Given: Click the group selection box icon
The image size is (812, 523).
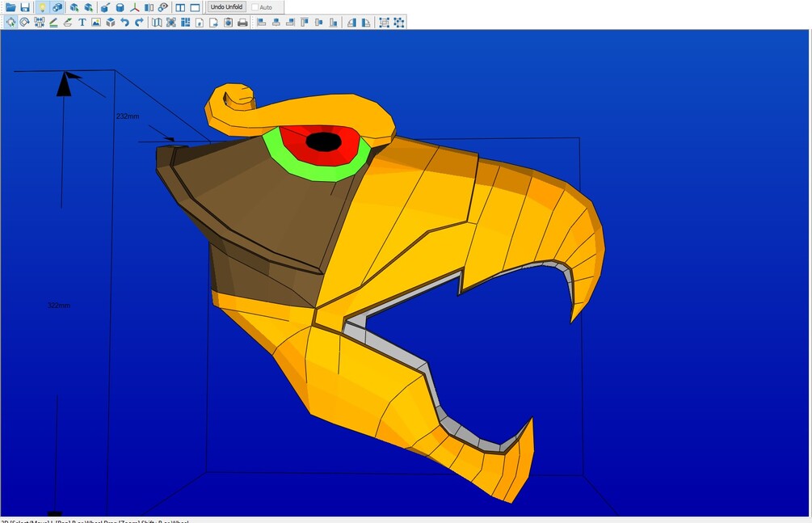Looking at the screenshot, I should (x=385, y=23).
